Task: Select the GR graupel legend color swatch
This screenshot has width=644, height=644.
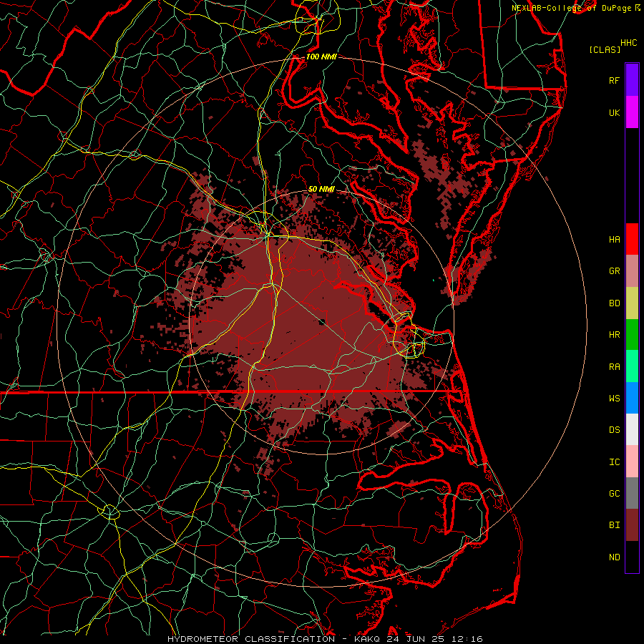Action: pyautogui.click(x=632, y=271)
